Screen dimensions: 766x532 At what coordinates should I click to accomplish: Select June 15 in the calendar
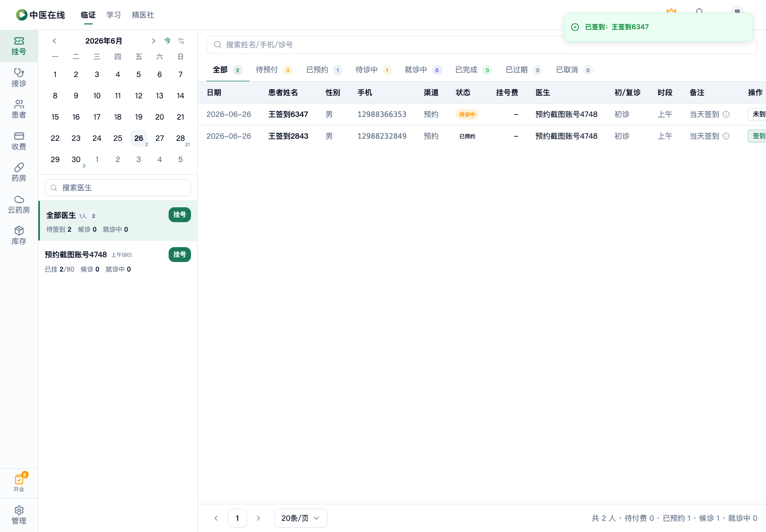[x=55, y=117]
